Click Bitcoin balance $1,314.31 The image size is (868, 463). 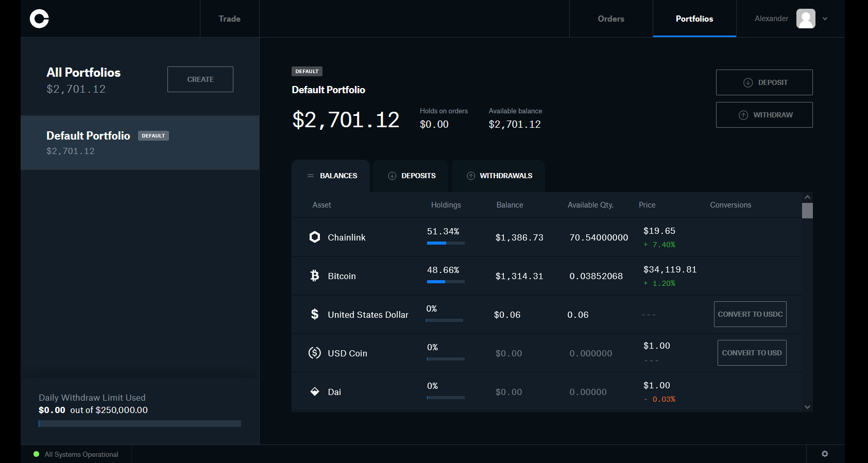click(x=519, y=276)
